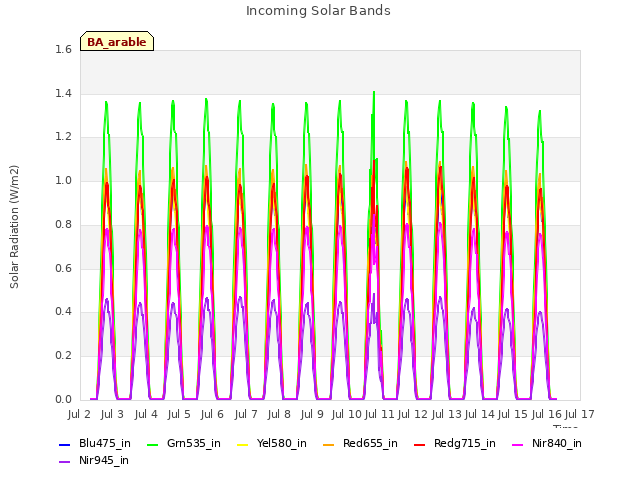Click the green Grn535_in legend color marker
Viewport: 640px width, 480px height.
(x=152, y=444)
